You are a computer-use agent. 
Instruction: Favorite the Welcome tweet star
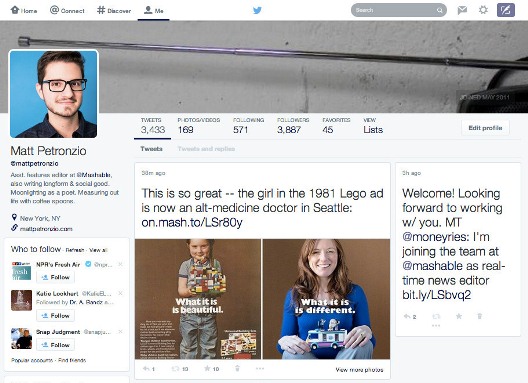[459, 316]
